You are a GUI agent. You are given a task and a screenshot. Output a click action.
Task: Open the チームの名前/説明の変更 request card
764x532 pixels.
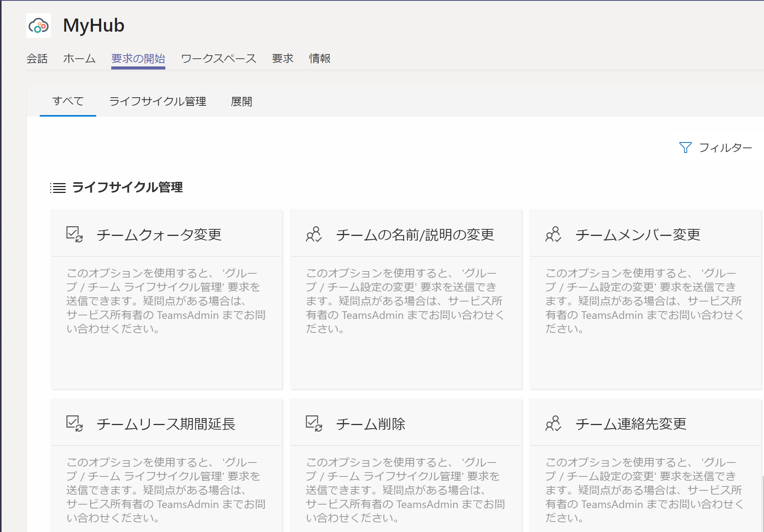(x=406, y=300)
